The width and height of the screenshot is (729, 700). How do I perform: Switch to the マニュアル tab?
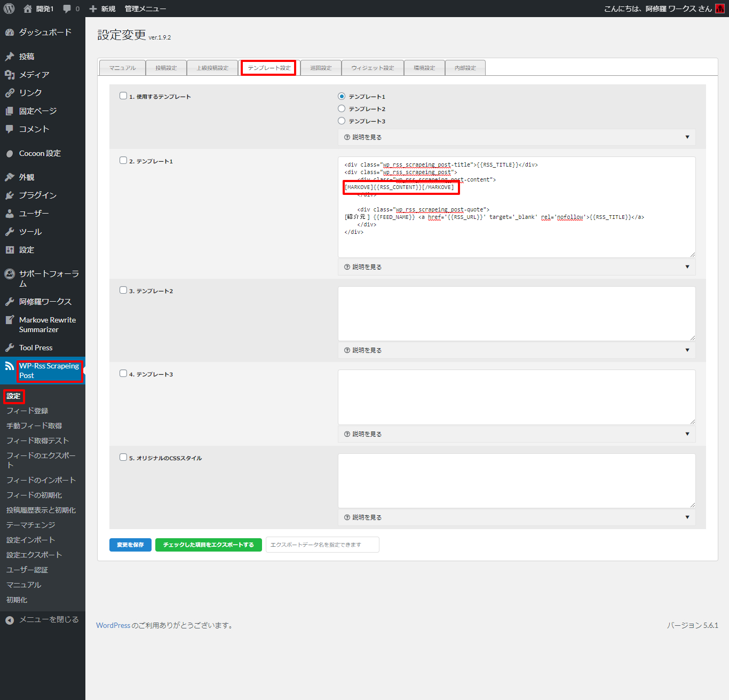tap(122, 68)
